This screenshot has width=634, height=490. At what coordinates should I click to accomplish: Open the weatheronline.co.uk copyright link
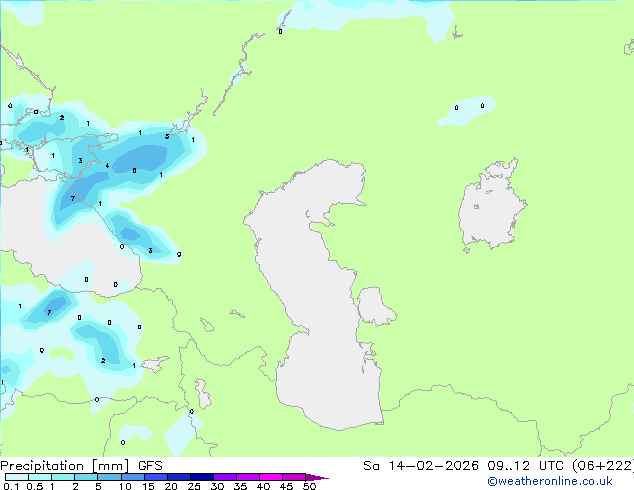[550, 481]
